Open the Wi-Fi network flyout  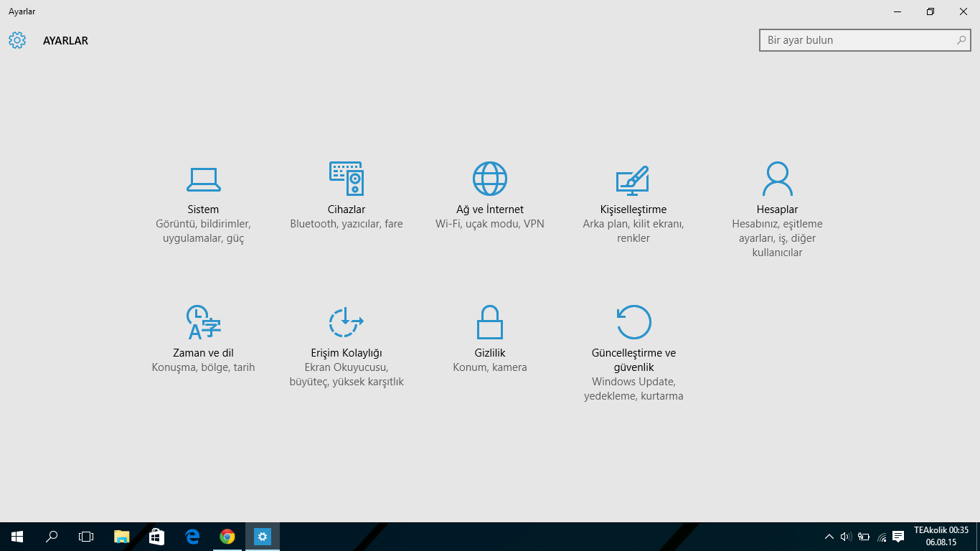[882, 537]
